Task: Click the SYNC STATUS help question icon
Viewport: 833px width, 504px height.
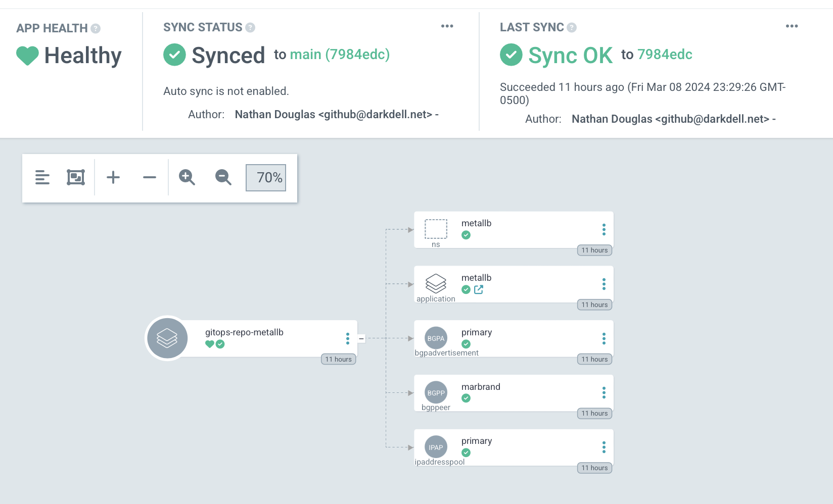Action: (250, 27)
